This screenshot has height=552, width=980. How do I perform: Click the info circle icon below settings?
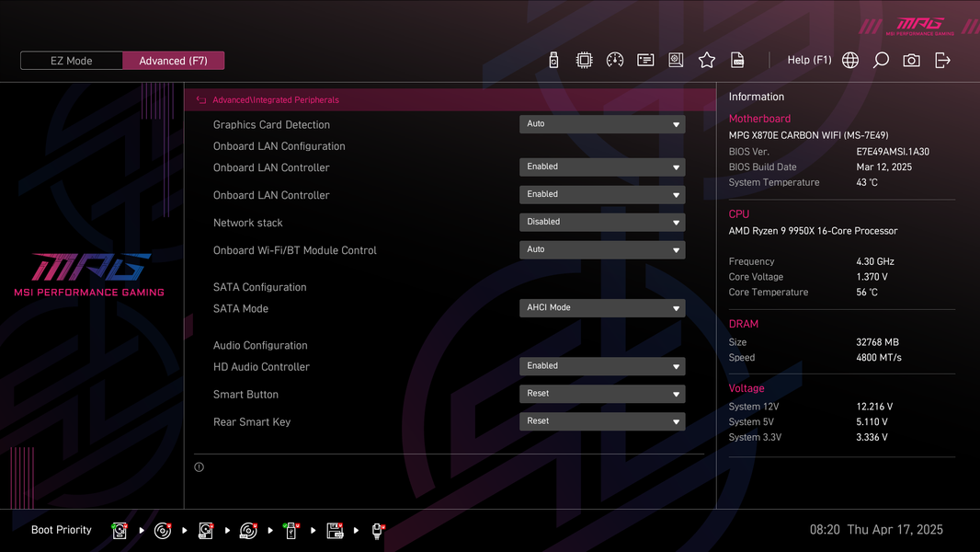coord(199,467)
